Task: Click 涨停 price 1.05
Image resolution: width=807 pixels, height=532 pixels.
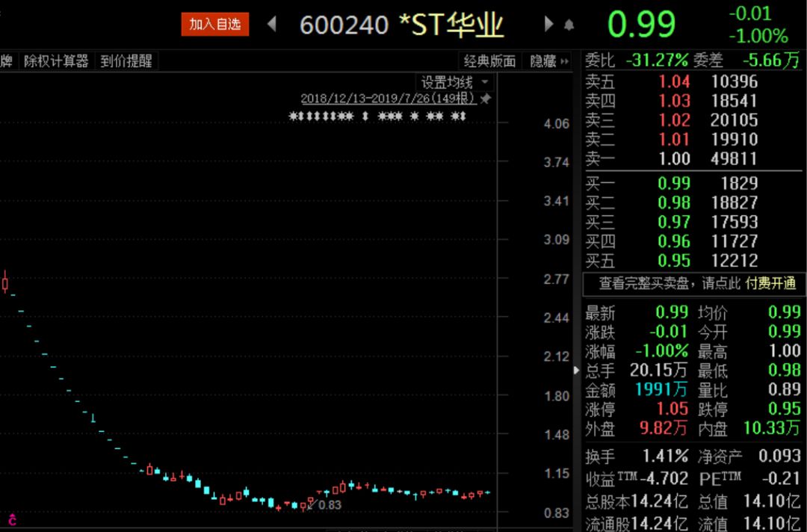Action: (672, 409)
